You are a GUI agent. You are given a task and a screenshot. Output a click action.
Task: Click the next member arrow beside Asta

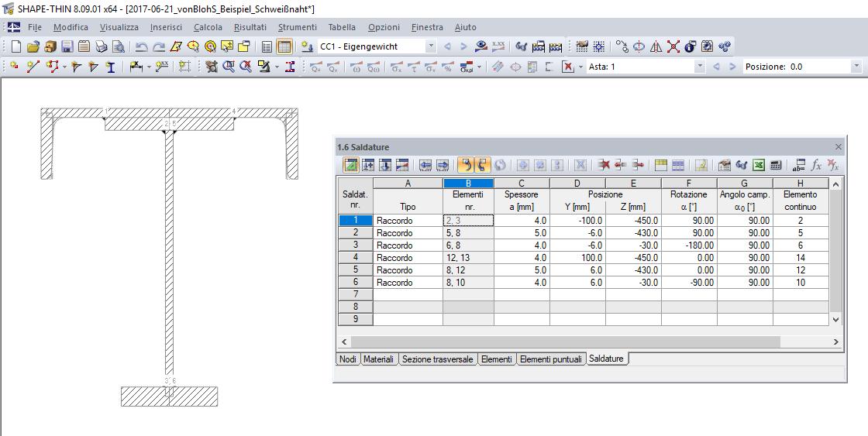click(x=732, y=67)
